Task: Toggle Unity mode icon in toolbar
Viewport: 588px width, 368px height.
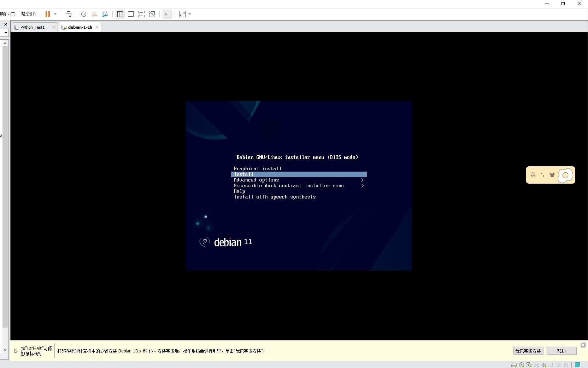Action: click(152, 14)
